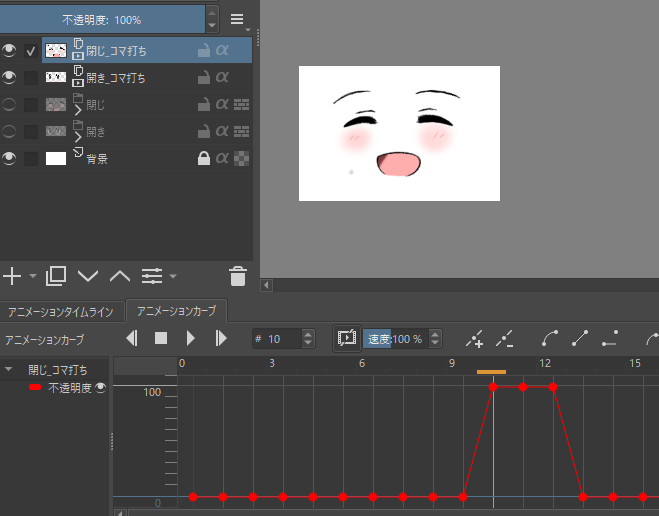This screenshot has width=659, height=516.
Task: Hide the 閉じ_コマ打ち layer with its eye icon
Action: pyautogui.click(x=10, y=50)
